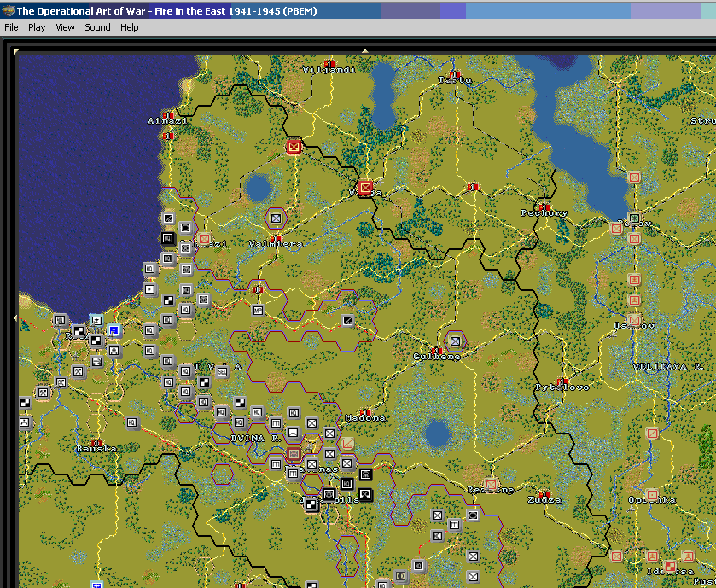Click the Valmiera town label
The width and height of the screenshot is (716, 588).
[x=276, y=244]
